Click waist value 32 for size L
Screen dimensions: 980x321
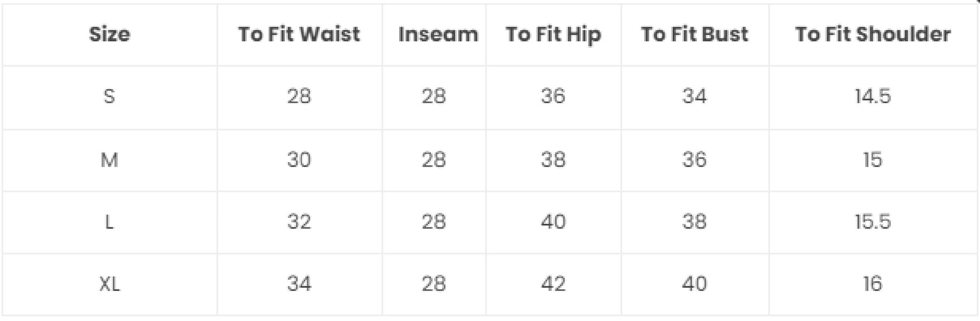click(299, 221)
